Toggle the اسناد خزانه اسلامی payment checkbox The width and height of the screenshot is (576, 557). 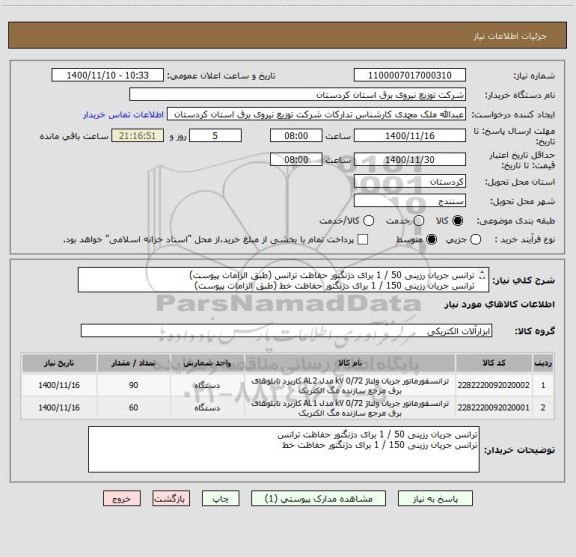coord(363,240)
